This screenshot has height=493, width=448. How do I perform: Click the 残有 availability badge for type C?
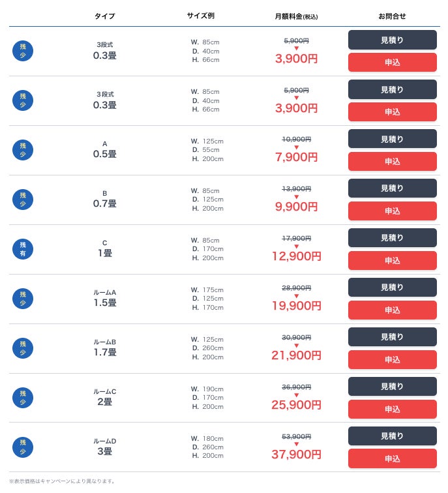[23, 249]
